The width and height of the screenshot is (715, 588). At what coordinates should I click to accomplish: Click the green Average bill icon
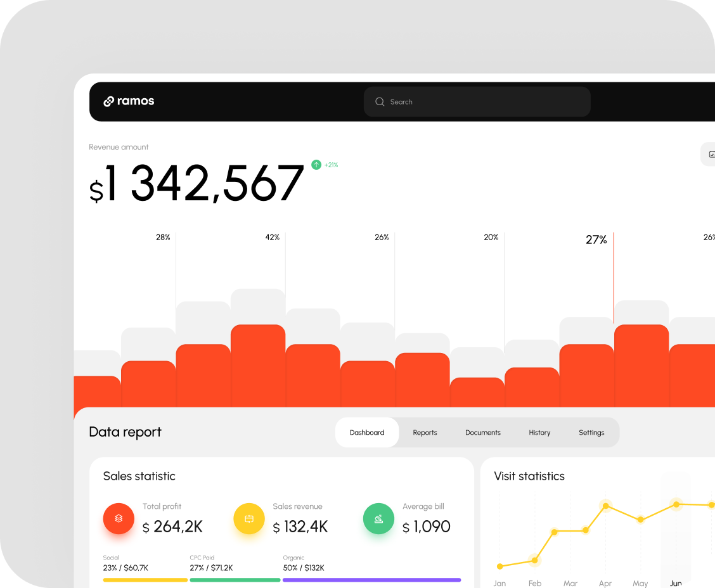tap(378, 518)
